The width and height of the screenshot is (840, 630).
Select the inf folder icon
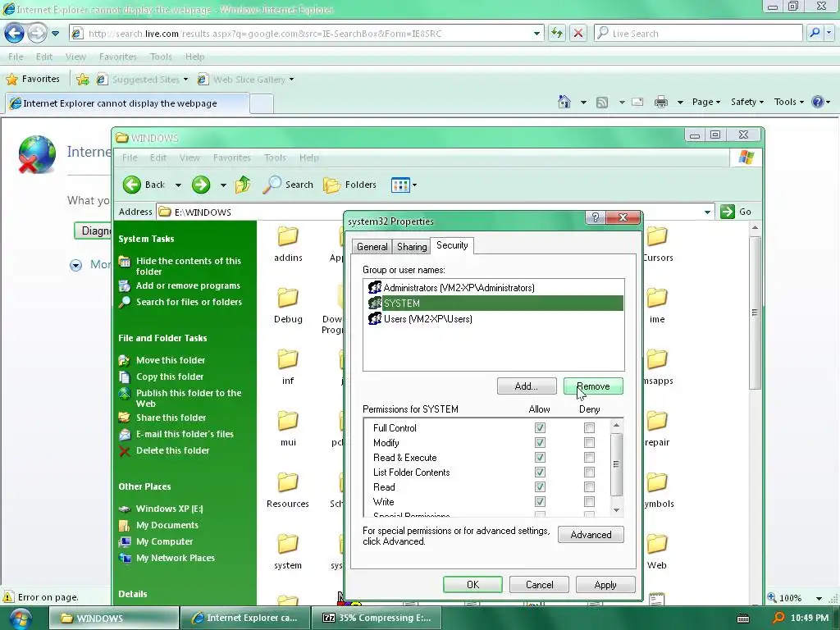(x=288, y=359)
